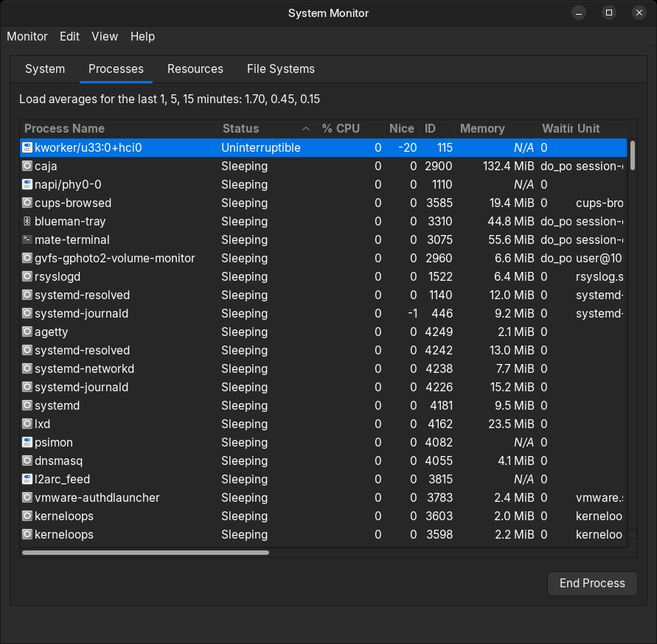This screenshot has width=657, height=644.
Task: Click the l2arc_feed process icon
Action: pos(27,479)
